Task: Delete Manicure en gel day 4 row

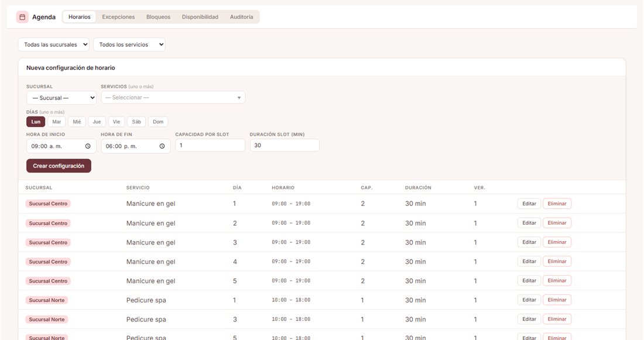Action: [x=557, y=262]
